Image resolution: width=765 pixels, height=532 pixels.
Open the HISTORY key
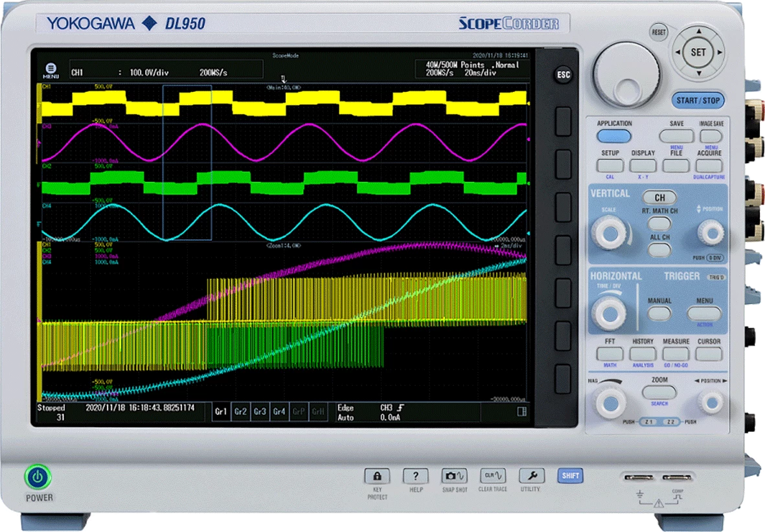point(643,354)
